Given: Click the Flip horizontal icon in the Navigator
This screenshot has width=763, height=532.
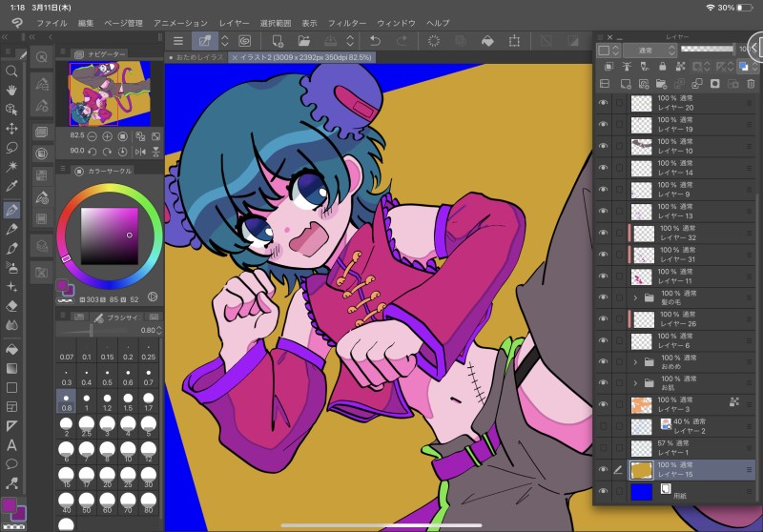Looking at the screenshot, I should click(140, 152).
